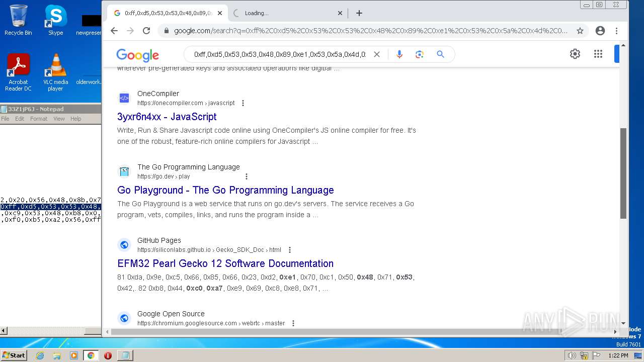Open Google apps grid
Viewport: 644px width, 362px height.
pos(598,54)
